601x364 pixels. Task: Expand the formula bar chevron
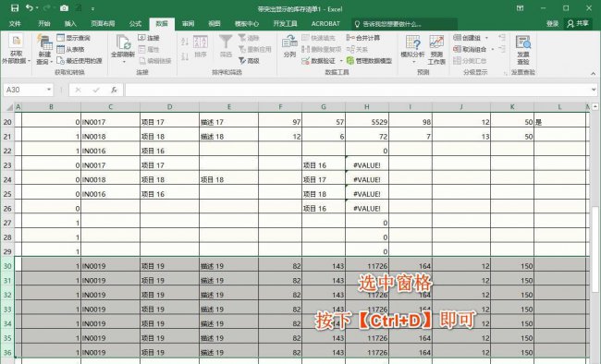594,90
